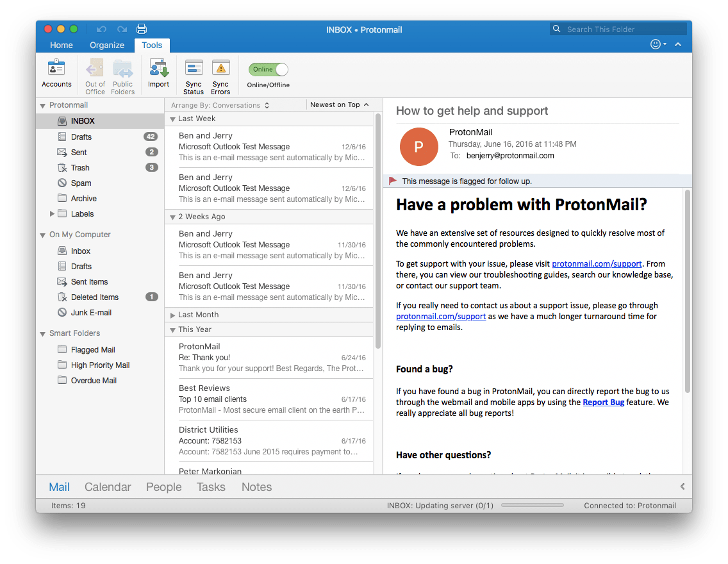The width and height of the screenshot is (728, 564).
Task: Expand the Last Month group
Action: pyautogui.click(x=172, y=314)
